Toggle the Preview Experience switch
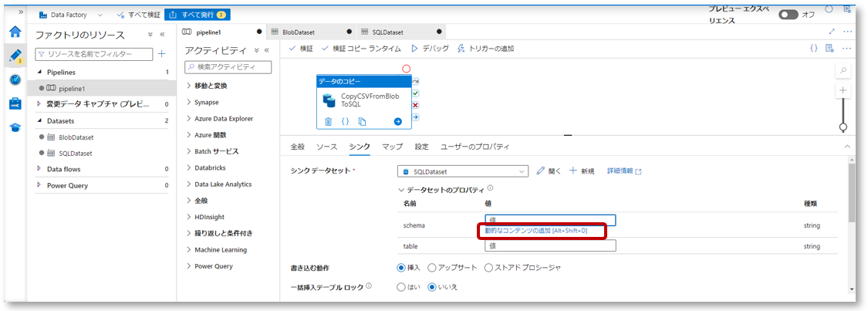Screen dimensions: 868x311 tap(788, 15)
